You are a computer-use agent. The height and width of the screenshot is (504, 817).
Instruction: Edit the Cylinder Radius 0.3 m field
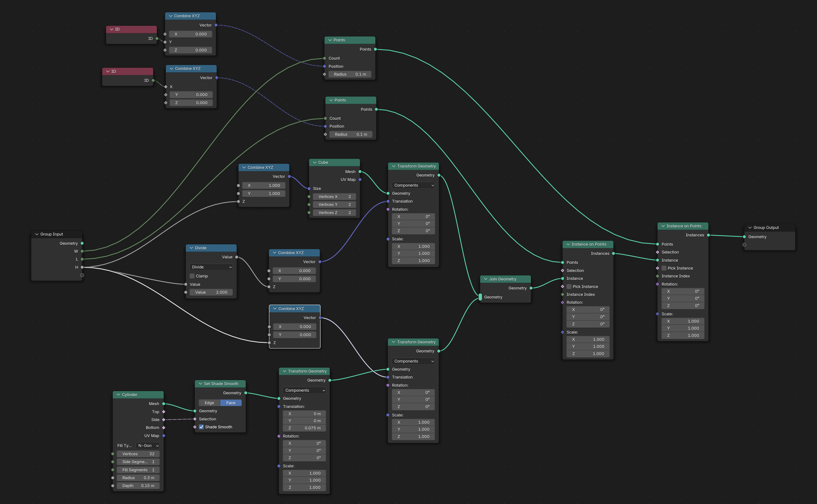click(x=138, y=478)
